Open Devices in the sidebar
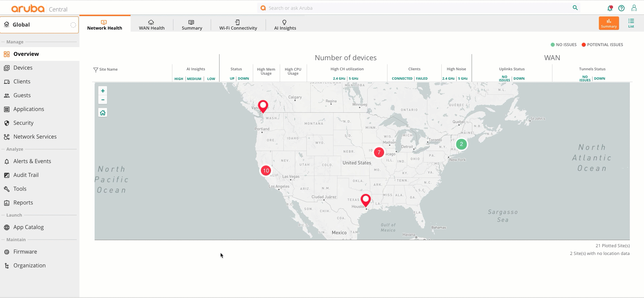The height and width of the screenshot is (298, 644). point(40,68)
